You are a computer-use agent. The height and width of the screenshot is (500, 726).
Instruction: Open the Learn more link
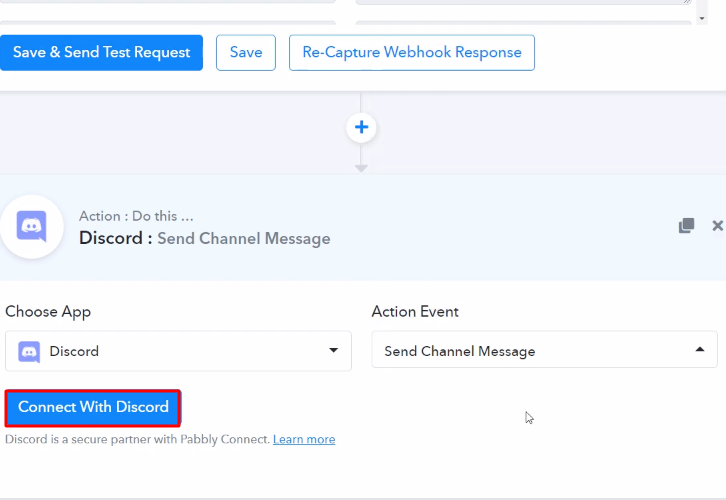304,439
